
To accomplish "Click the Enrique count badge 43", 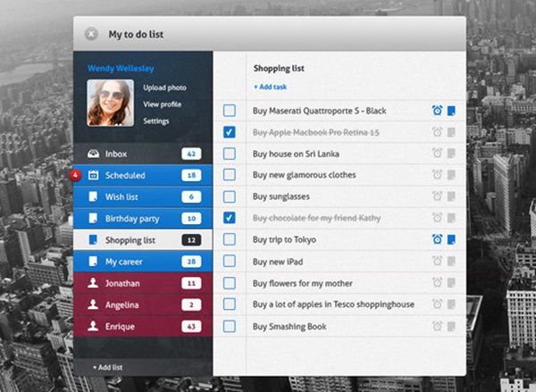I will [x=191, y=327].
